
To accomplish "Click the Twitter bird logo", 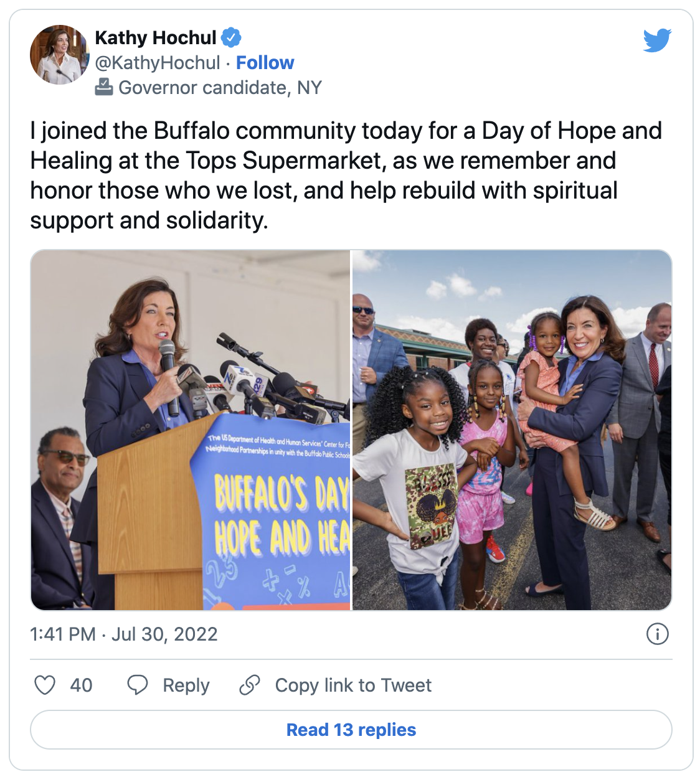I will 657,40.
